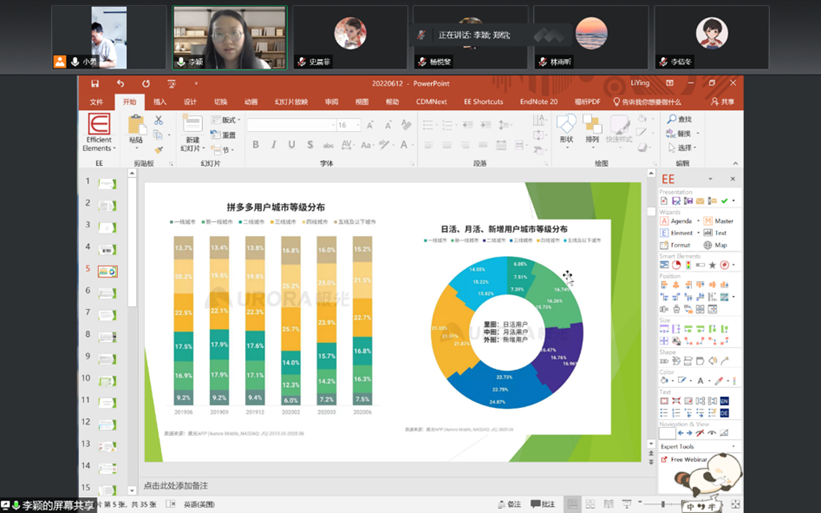Toggle Underline formatting in font group
The image size is (821, 513).
point(292,145)
